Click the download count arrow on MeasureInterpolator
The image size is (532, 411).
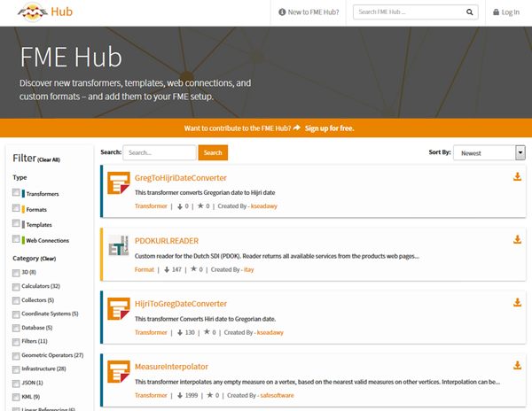pyautogui.click(x=180, y=396)
